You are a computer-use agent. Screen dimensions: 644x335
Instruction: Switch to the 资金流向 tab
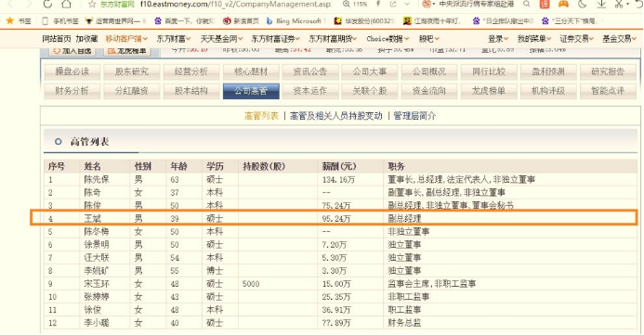[429, 91]
